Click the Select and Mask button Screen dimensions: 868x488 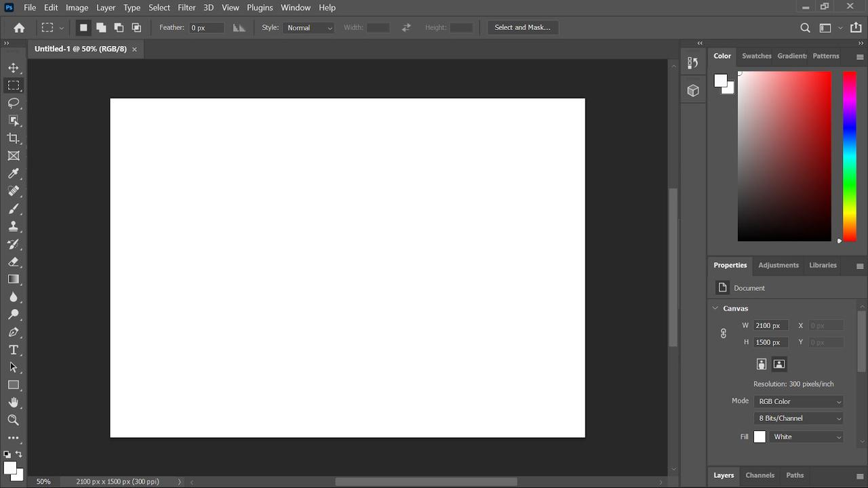tap(522, 27)
